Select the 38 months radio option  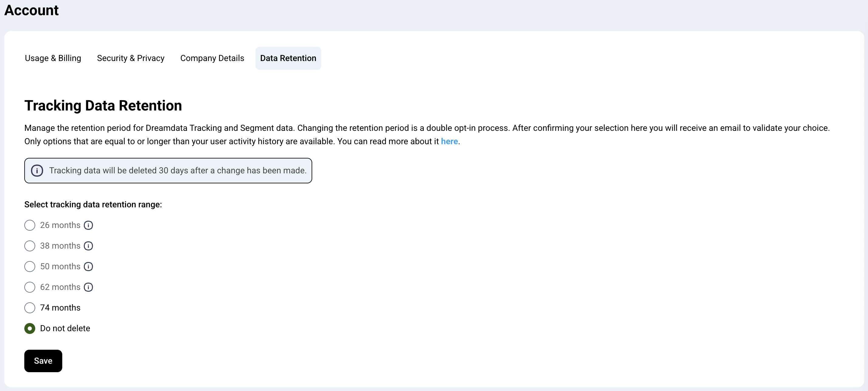[30, 246]
